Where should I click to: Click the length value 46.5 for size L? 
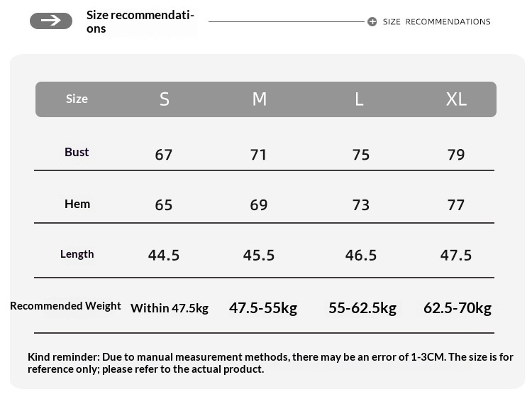(x=361, y=255)
